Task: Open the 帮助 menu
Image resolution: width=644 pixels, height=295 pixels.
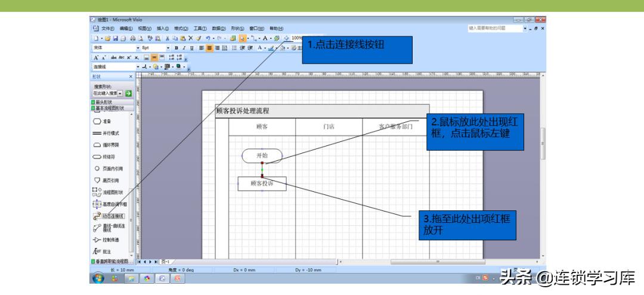Action: (x=276, y=29)
